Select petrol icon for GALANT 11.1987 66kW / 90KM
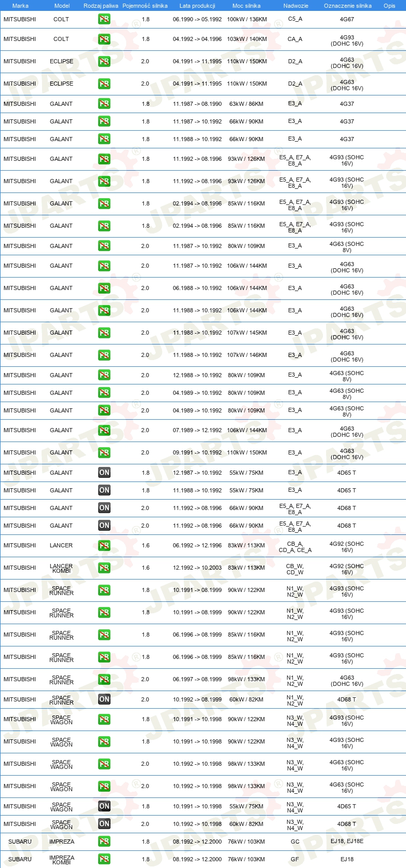 point(104,121)
